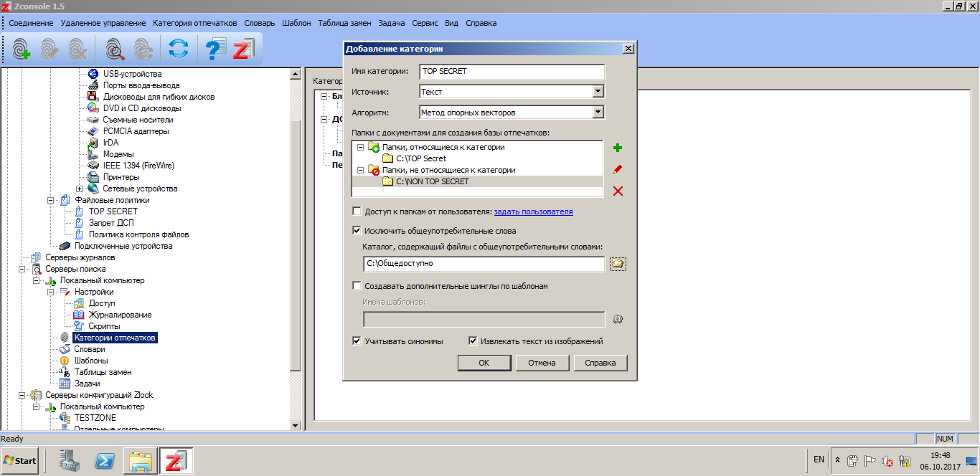The height and width of the screenshot is (476, 980).
Task: Click the Справка button in dialog
Action: pyautogui.click(x=600, y=363)
